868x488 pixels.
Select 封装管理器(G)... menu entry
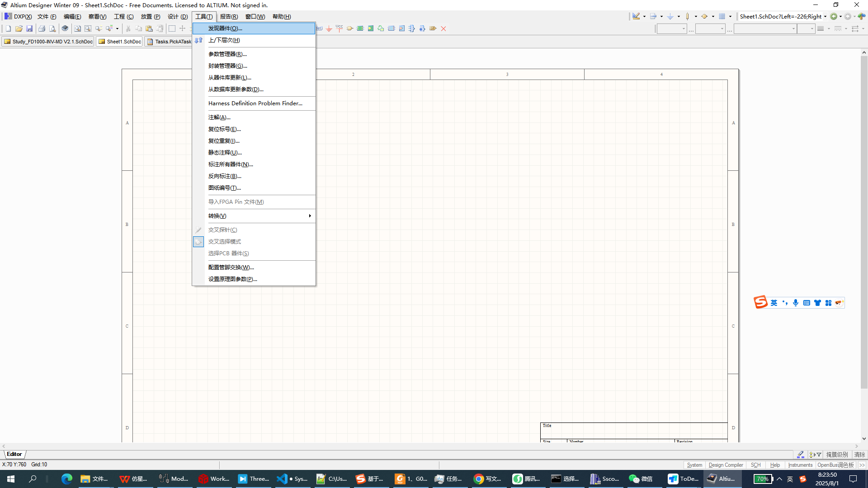[x=254, y=66]
